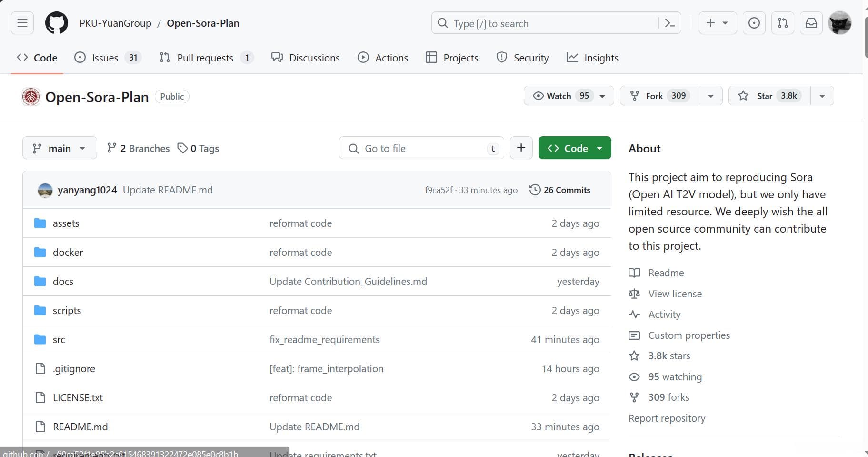Image resolution: width=868 pixels, height=457 pixels.
Task: Open the Discussions tab
Action: [306, 58]
